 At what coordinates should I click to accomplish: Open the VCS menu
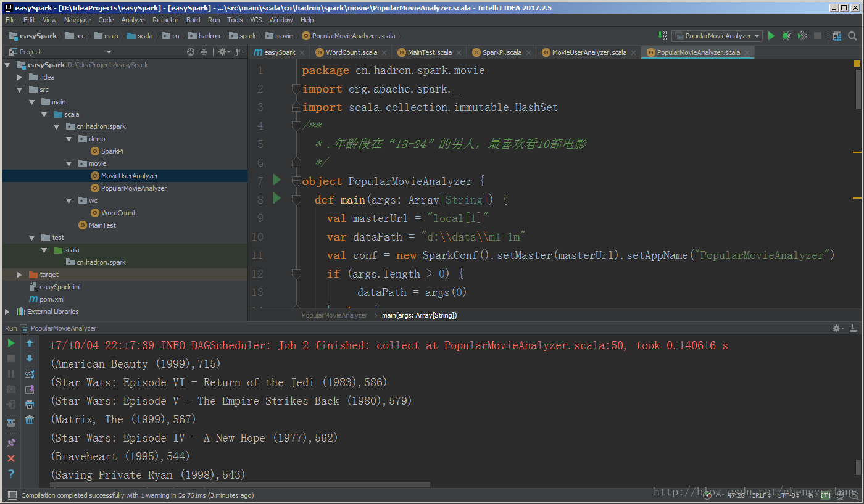256,20
